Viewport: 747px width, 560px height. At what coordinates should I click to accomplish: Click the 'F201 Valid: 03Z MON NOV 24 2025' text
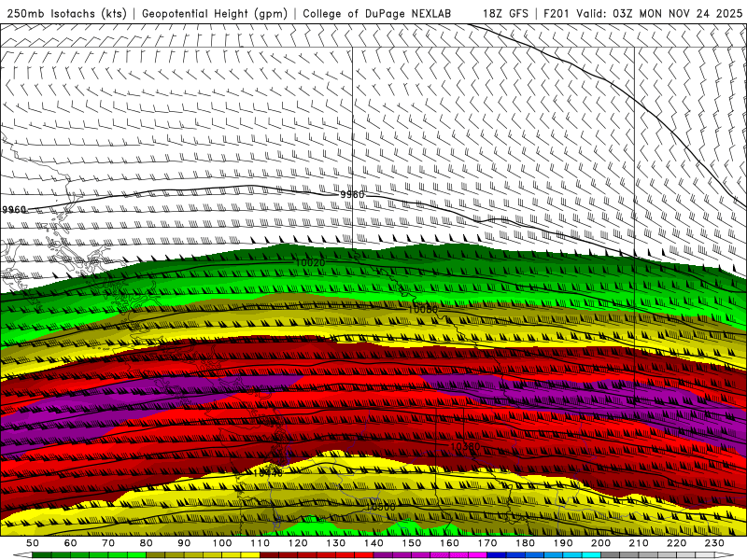(x=642, y=13)
